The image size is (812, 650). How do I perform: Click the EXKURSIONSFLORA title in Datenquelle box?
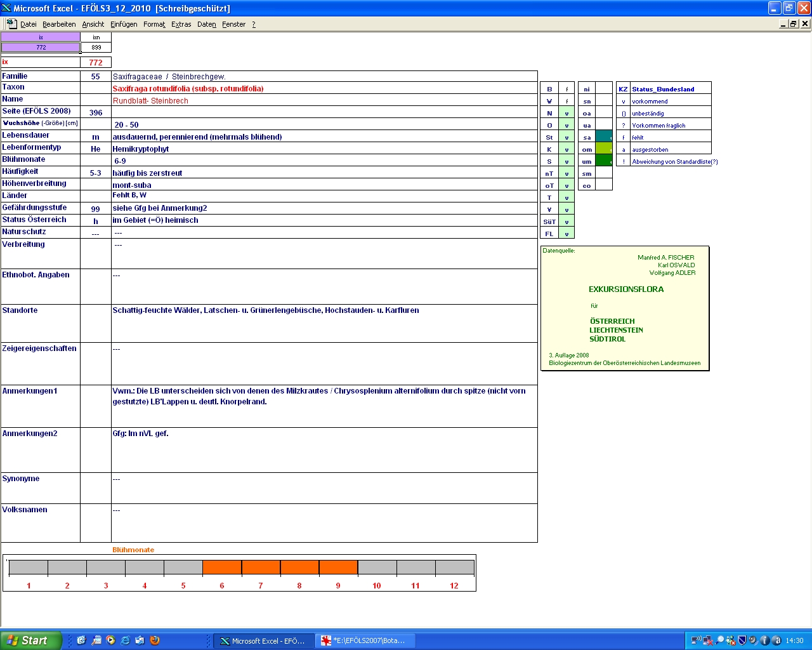pos(626,289)
